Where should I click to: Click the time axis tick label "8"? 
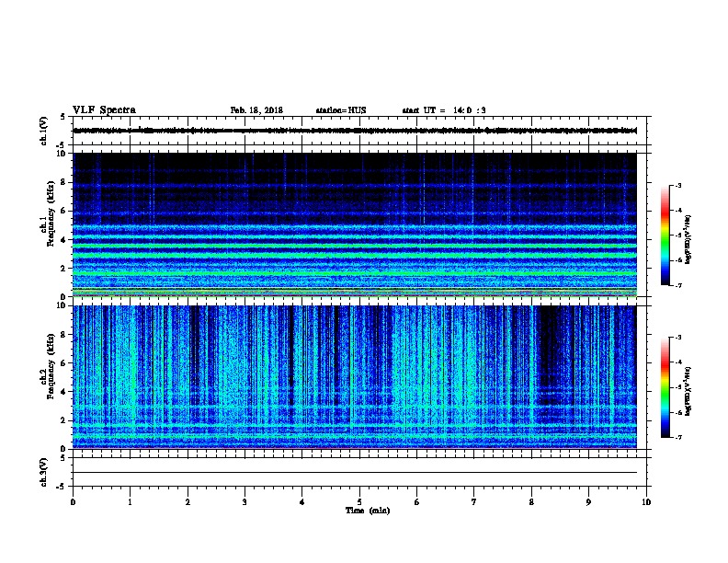[531, 502]
